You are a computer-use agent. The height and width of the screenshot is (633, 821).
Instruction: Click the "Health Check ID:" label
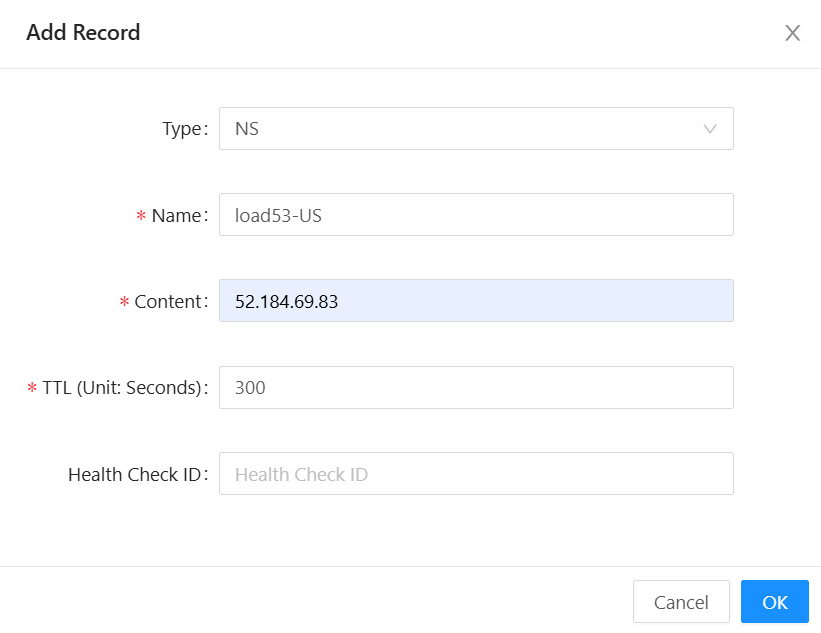pyautogui.click(x=137, y=474)
